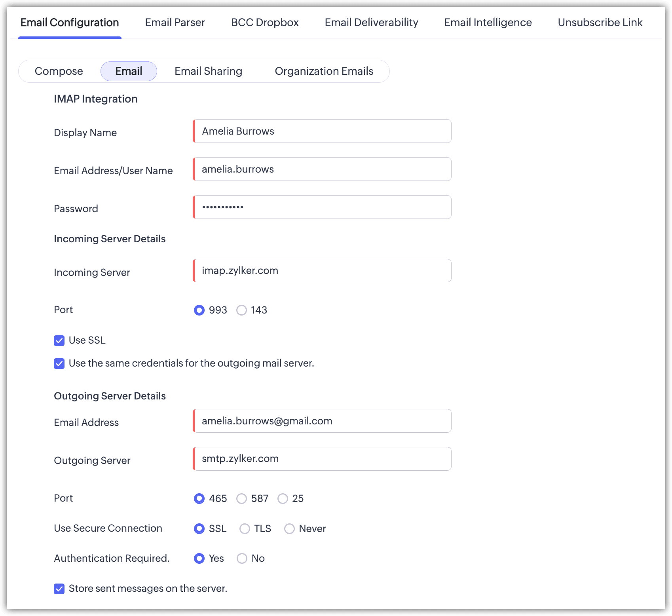Choose TLS secure connection
Image resolution: width=672 pixels, height=616 pixels.
(x=245, y=529)
